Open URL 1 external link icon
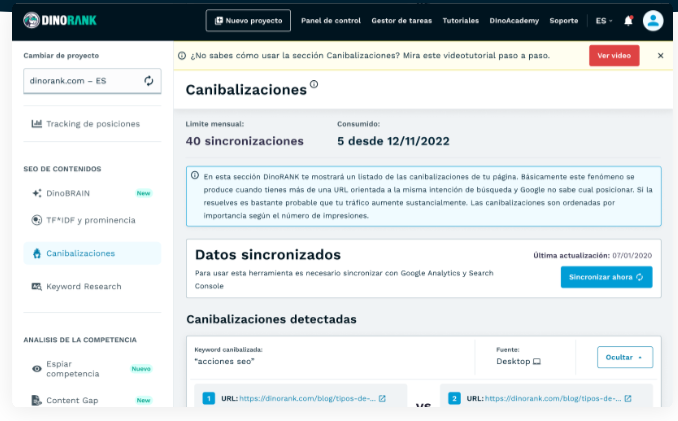 382,399
